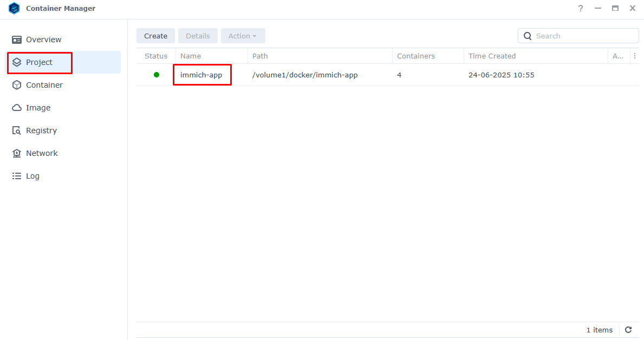Click the Details button

[x=198, y=36]
